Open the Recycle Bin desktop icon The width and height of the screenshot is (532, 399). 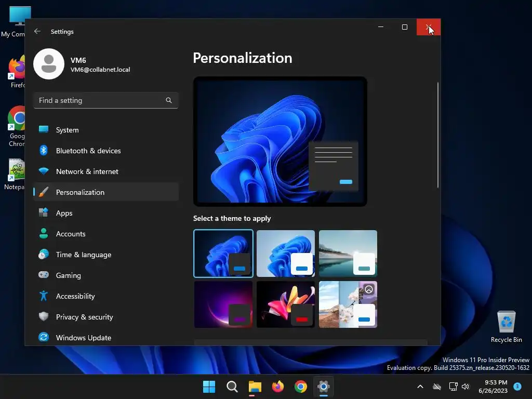pos(506,326)
